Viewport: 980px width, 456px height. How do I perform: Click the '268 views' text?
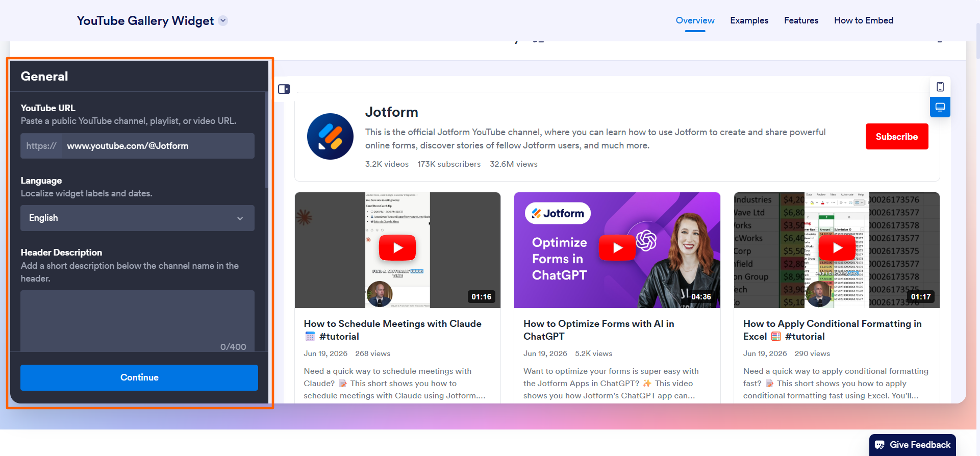[x=373, y=353]
